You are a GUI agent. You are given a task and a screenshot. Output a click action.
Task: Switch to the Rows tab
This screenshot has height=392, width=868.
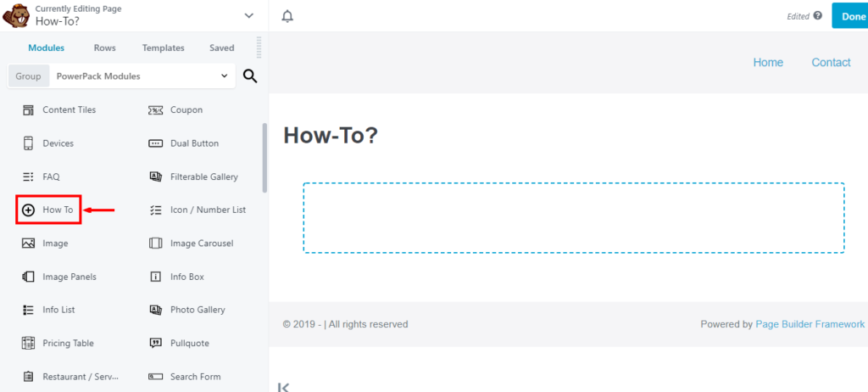(104, 48)
